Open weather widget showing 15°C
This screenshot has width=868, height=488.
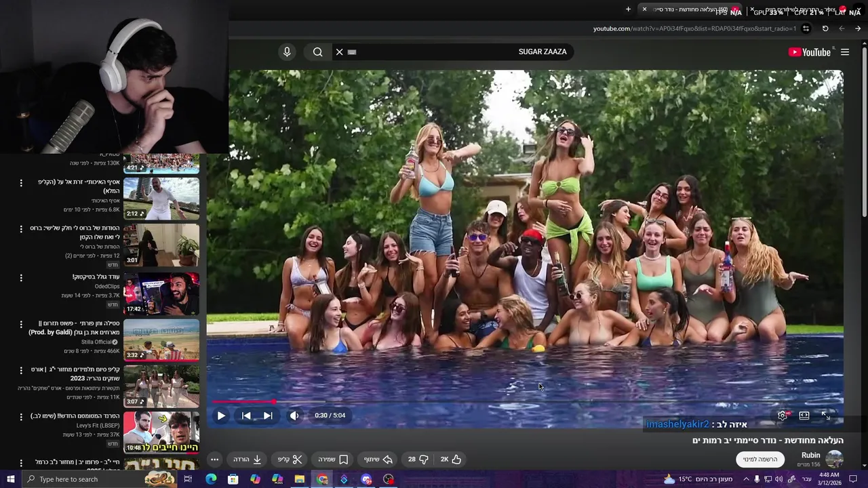pos(698,479)
